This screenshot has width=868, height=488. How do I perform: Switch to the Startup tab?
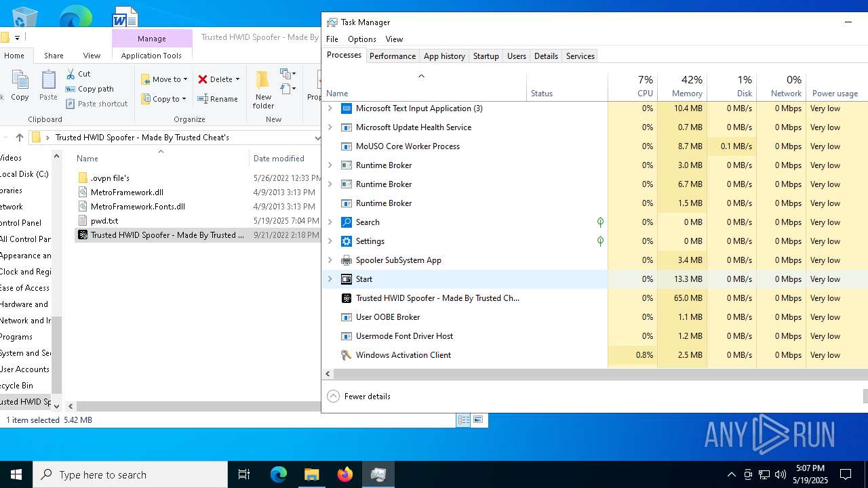(486, 56)
